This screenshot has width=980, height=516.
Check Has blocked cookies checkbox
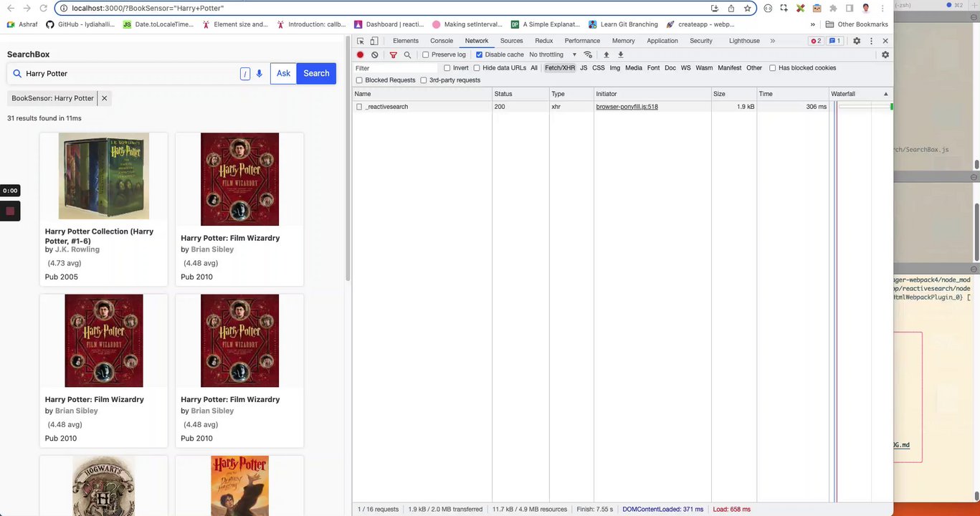click(773, 68)
